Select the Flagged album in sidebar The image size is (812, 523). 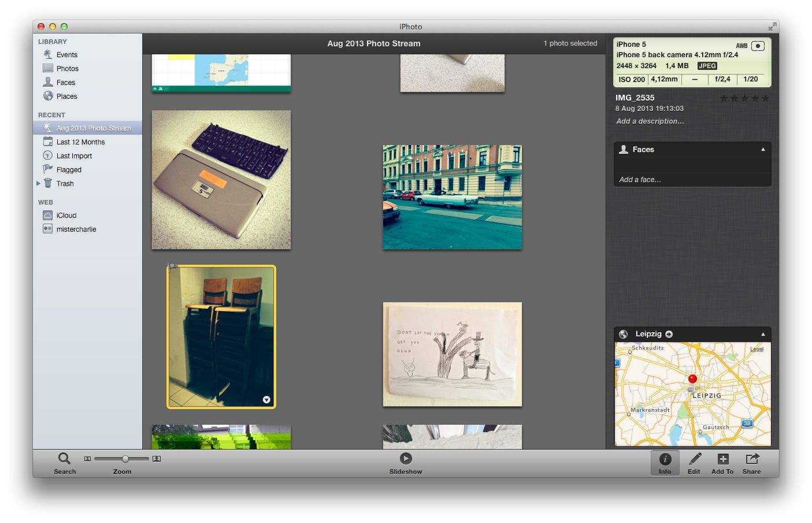click(69, 170)
